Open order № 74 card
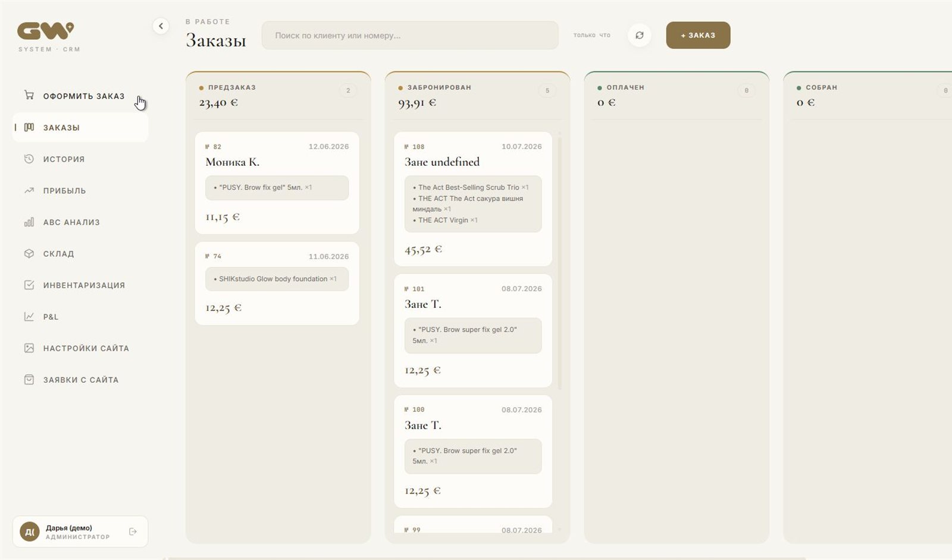 (x=277, y=283)
